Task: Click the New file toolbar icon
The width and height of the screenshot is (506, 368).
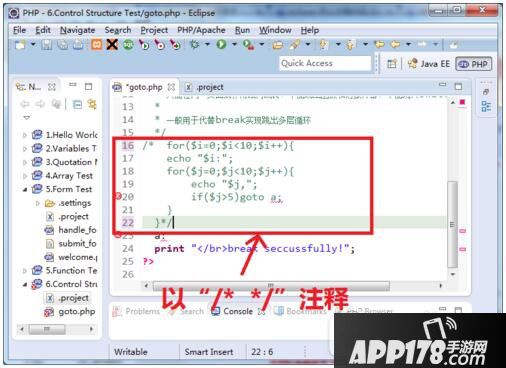Action: (x=20, y=44)
